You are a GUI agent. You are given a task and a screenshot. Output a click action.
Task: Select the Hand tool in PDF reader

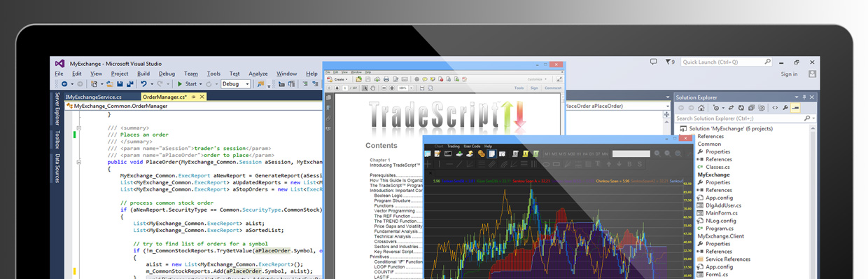[372, 88]
